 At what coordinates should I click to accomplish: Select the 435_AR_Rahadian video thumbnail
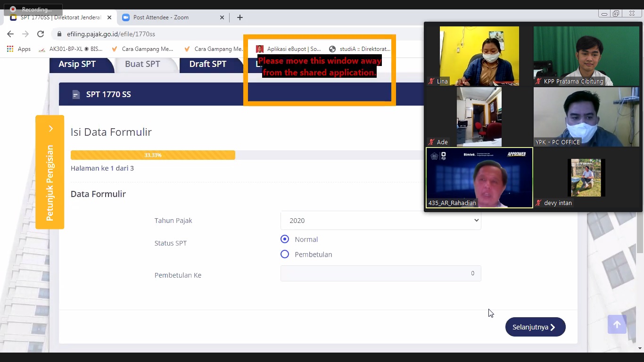(479, 178)
